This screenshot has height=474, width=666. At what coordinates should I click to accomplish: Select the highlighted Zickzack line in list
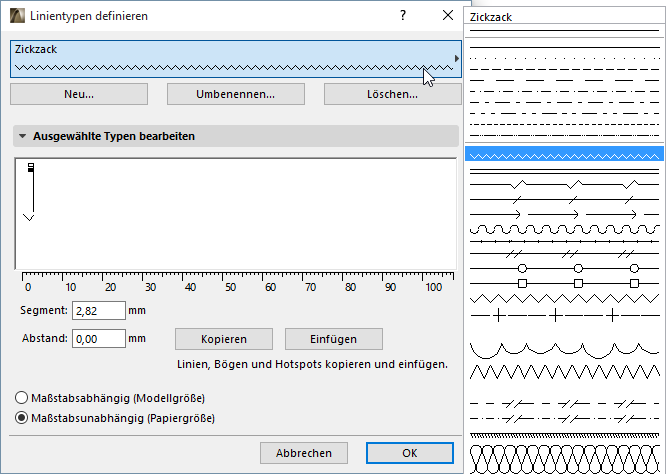(x=564, y=154)
